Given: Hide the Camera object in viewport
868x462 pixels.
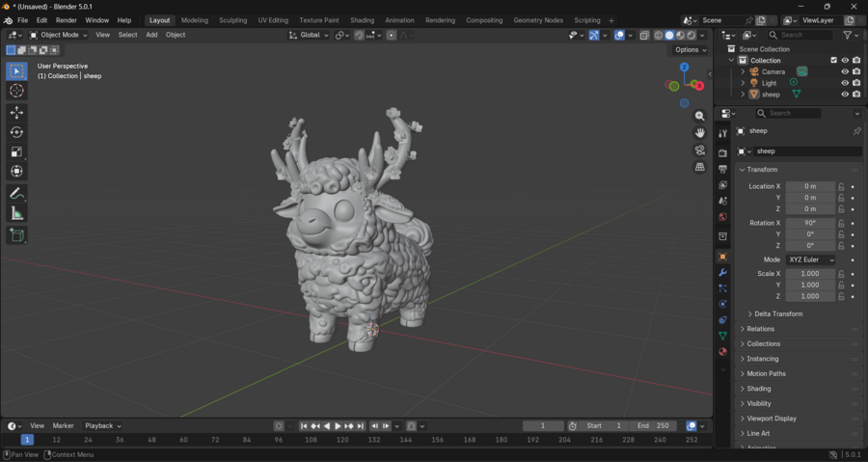Looking at the screenshot, I should [x=845, y=71].
